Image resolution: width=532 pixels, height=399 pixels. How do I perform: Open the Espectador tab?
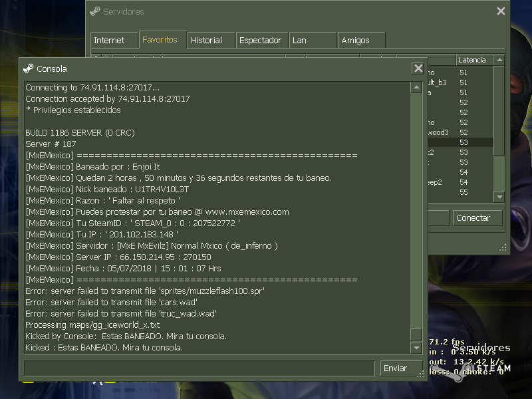[262, 40]
